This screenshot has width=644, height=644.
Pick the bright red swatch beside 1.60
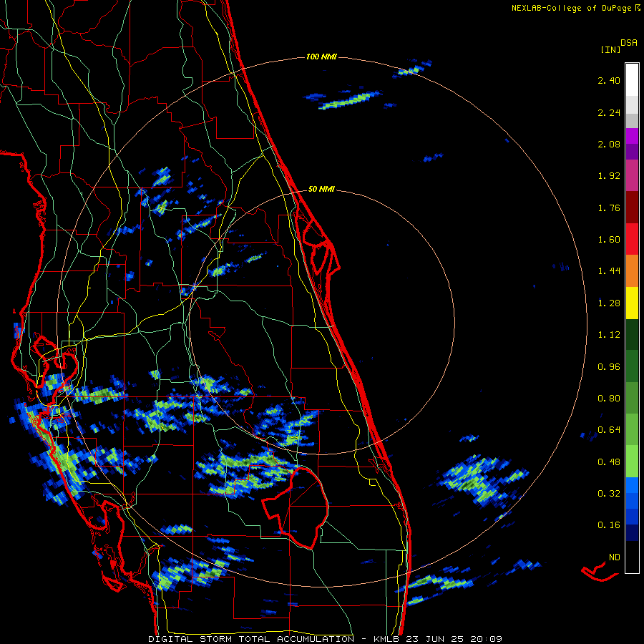tap(632, 239)
